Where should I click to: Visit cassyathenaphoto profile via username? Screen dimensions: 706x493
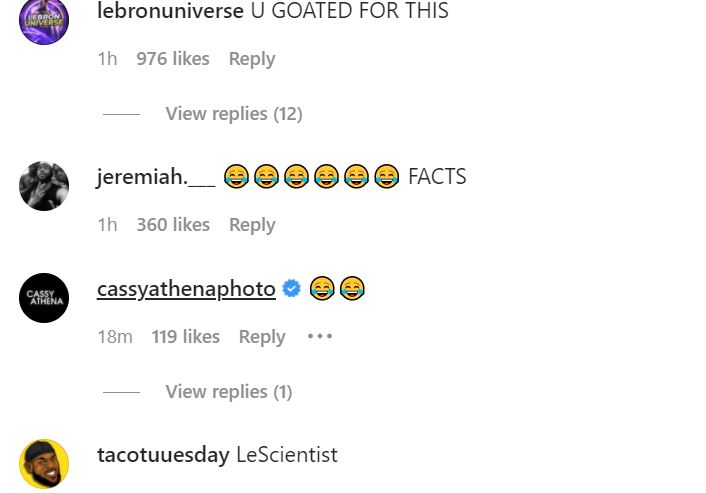(186, 289)
